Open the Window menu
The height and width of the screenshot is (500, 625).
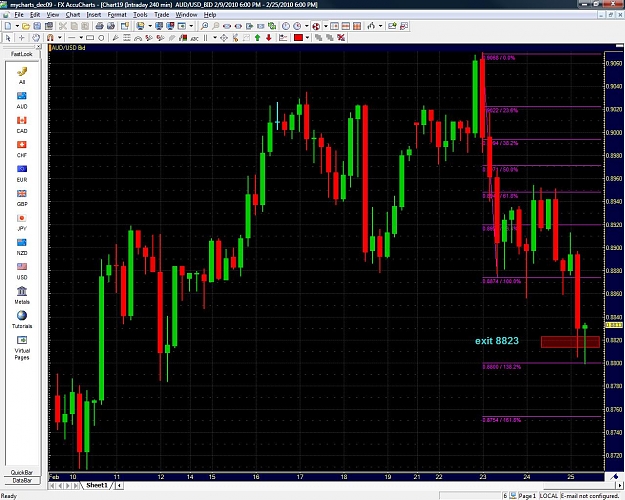186,15
